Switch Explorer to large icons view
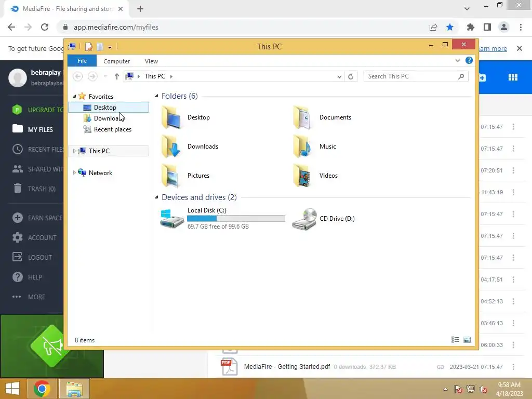The image size is (532, 399). (x=467, y=340)
